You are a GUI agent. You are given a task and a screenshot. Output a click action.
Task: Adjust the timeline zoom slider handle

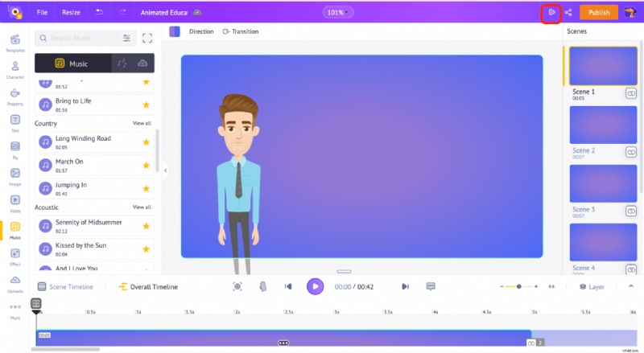[x=518, y=286]
